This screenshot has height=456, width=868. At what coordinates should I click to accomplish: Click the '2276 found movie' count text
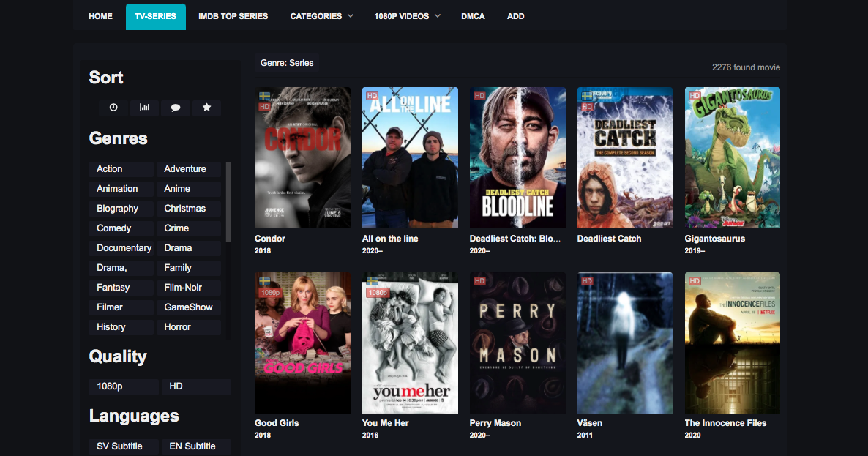[747, 67]
